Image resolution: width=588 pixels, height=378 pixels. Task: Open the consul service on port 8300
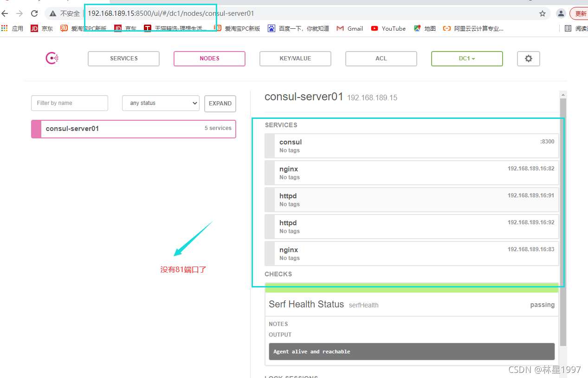click(412, 146)
